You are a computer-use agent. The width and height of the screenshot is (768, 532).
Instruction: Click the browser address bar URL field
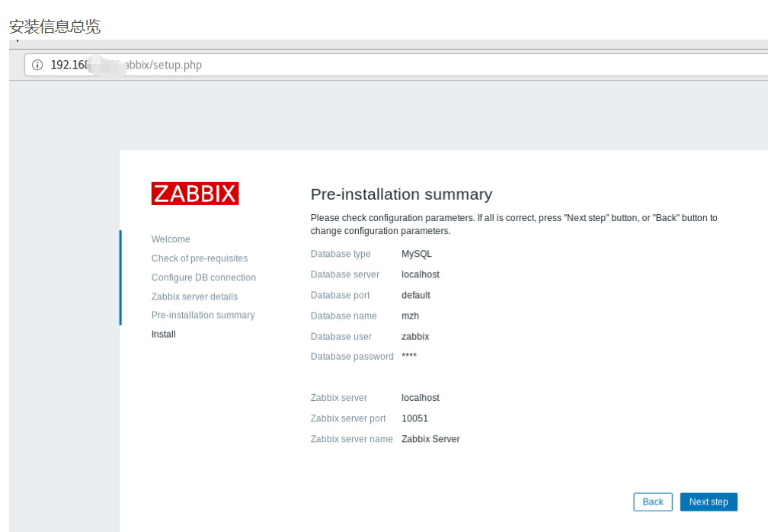click(x=395, y=65)
